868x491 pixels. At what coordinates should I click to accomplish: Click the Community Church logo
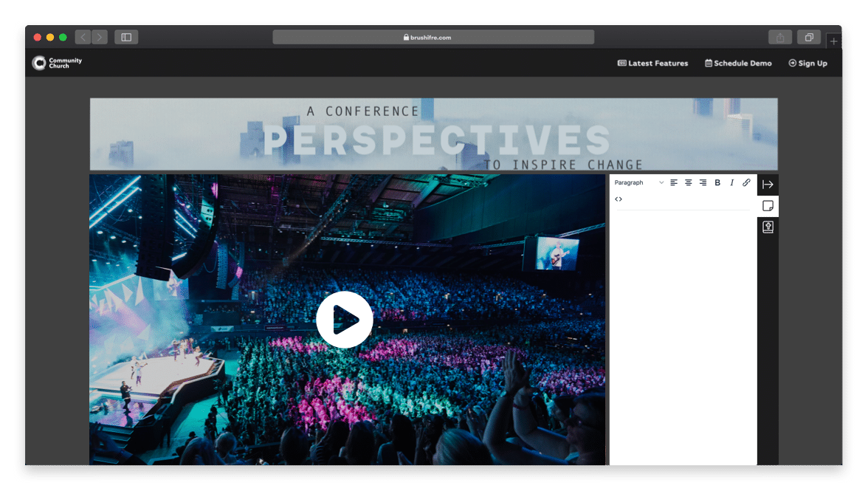[x=55, y=63]
